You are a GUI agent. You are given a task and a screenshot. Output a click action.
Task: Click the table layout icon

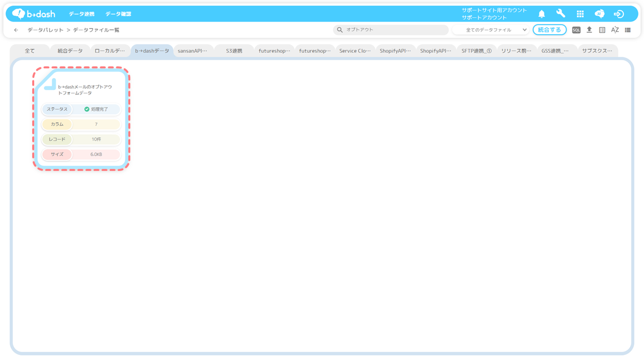(602, 30)
